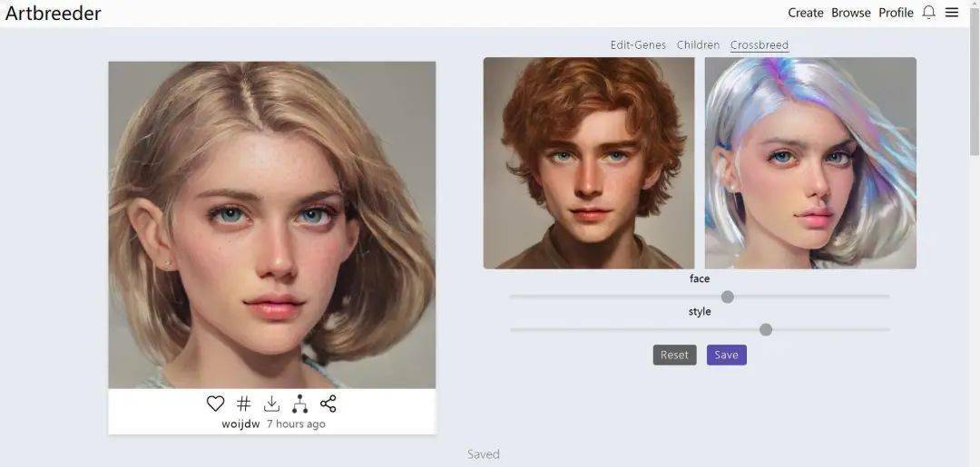
Task: Open the Create page
Action: coord(806,13)
